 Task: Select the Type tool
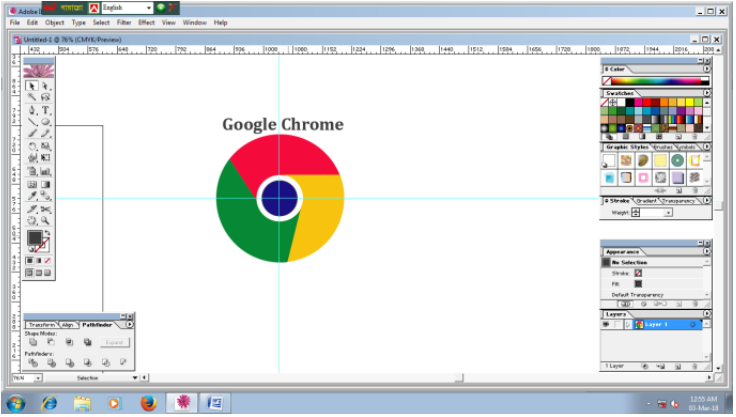(45, 110)
